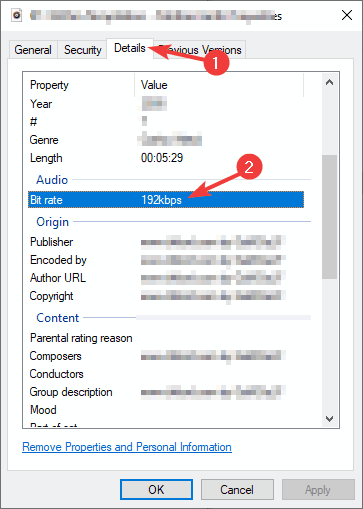
Task: Click the scrollbar down arrow
Action: tap(329, 419)
